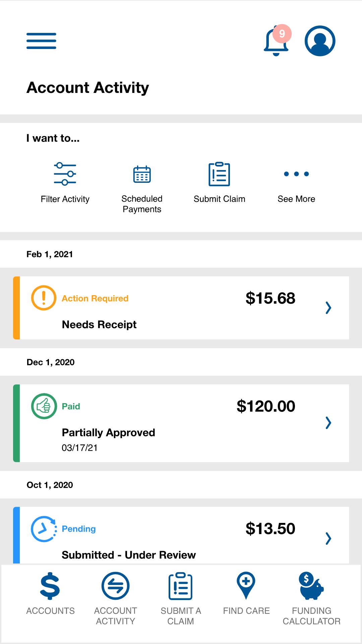Open notifications bell with 9 badge
The width and height of the screenshot is (362, 644).
tap(276, 41)
